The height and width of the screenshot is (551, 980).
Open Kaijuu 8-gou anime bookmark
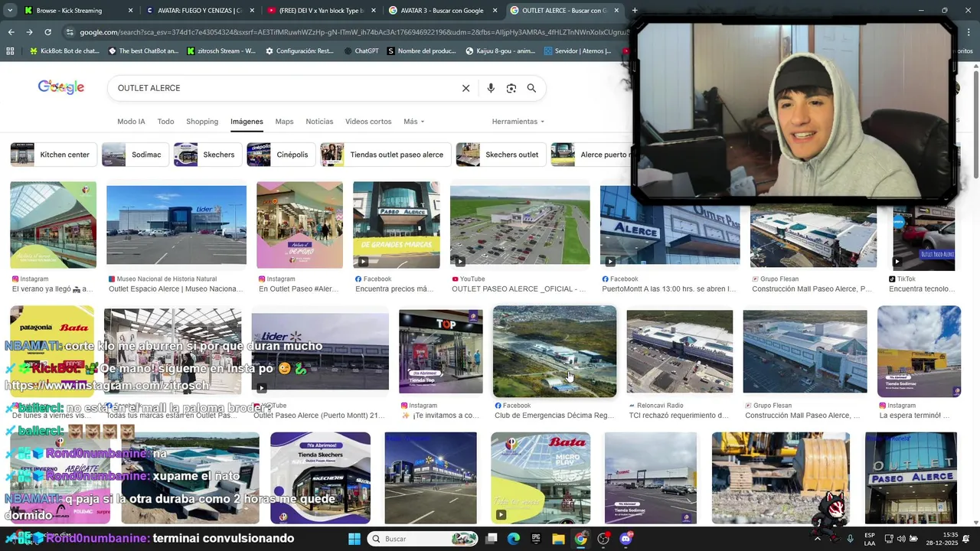(x=501, y=51)
